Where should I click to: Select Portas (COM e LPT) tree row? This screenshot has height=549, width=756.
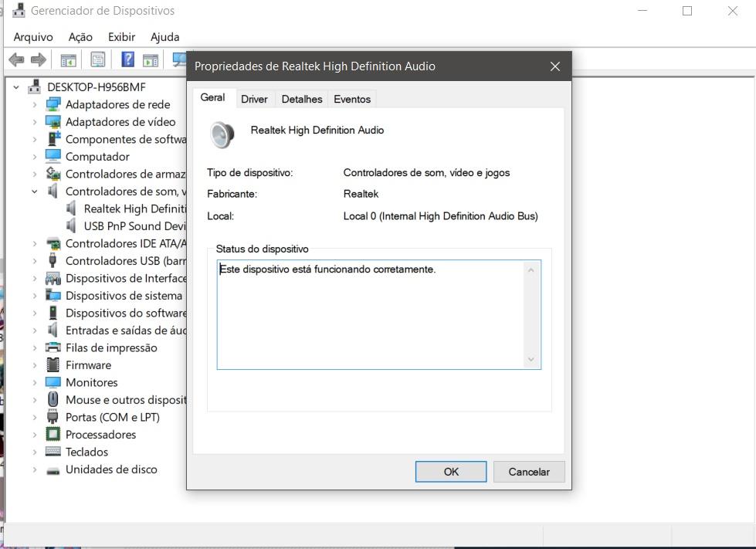(x=112, y=417)
